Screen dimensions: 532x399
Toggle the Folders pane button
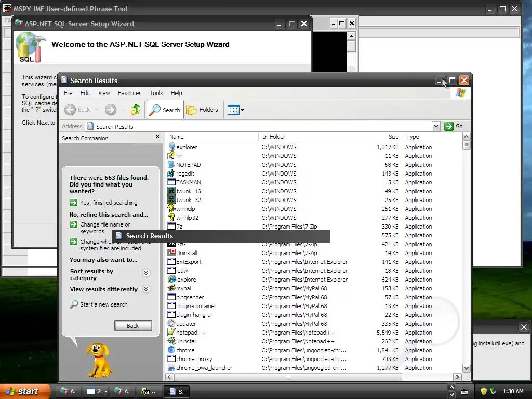(x=202, y=110)
